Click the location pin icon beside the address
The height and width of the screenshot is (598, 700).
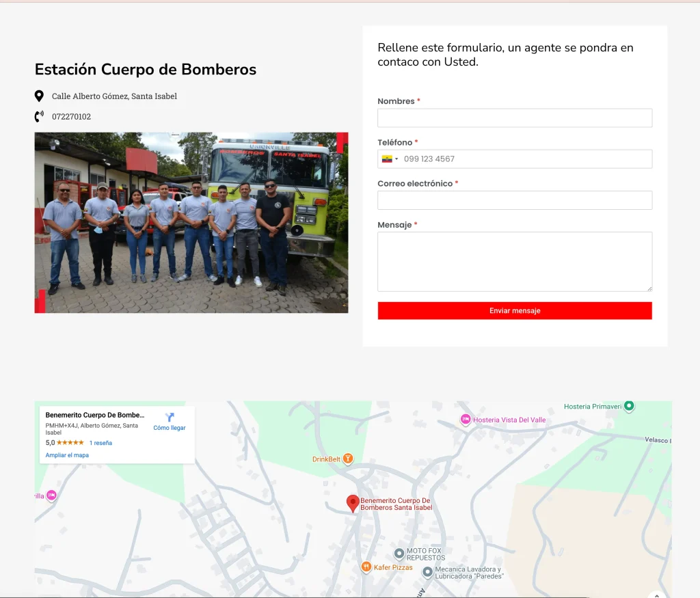(x=39, y=96)
